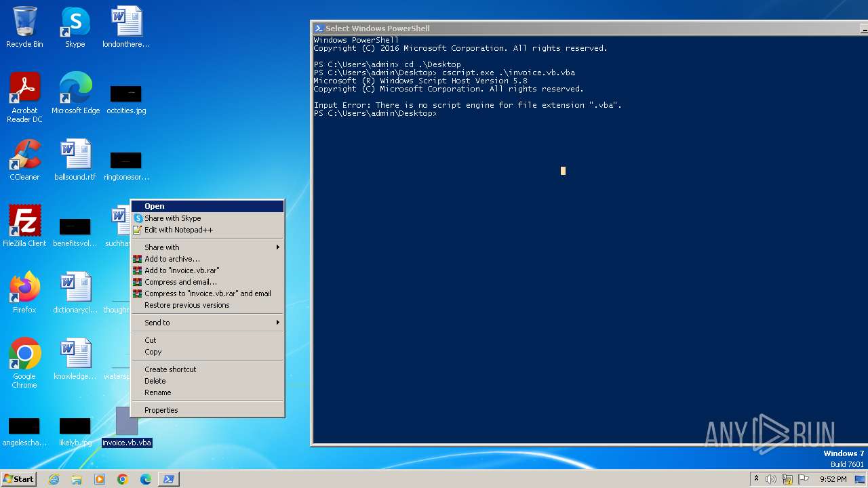Image resolution: width=868 pixels, height=488 pixels.
Task: Choose Share with Skype menu entry
Action: [208, 218]
